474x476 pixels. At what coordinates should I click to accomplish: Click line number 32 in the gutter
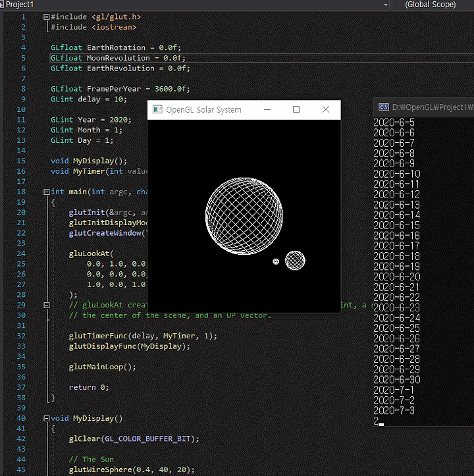point(21,336)
